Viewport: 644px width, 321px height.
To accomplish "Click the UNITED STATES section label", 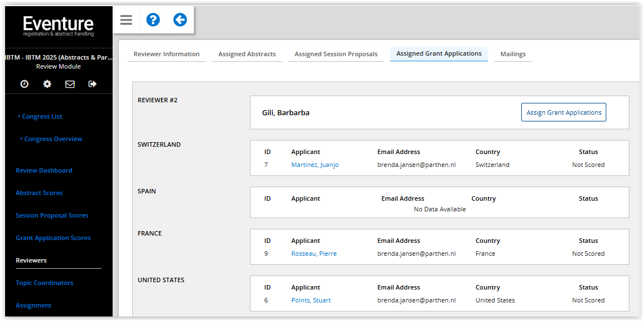I will [x=161, y=280].
